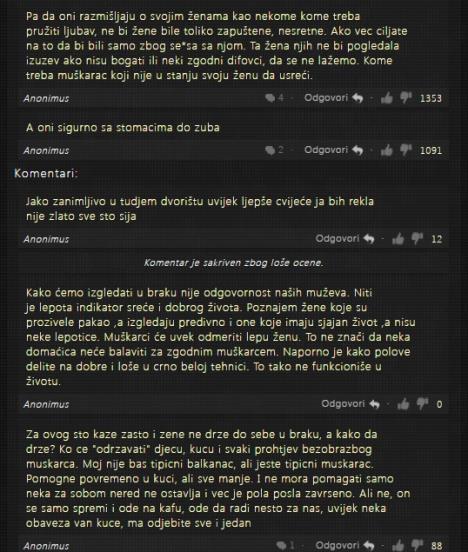Reply to the comment with score 12
This screenshot has width=468, height=552.
click(x=345, y=239)
